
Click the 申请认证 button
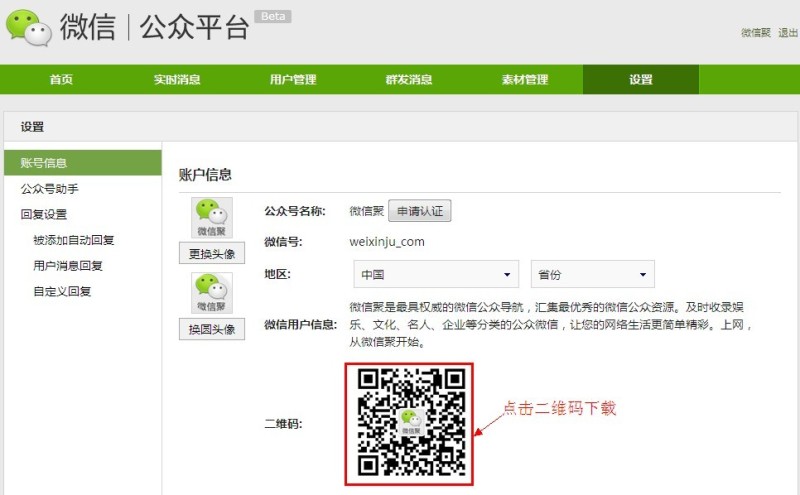[x=419, y=211]
